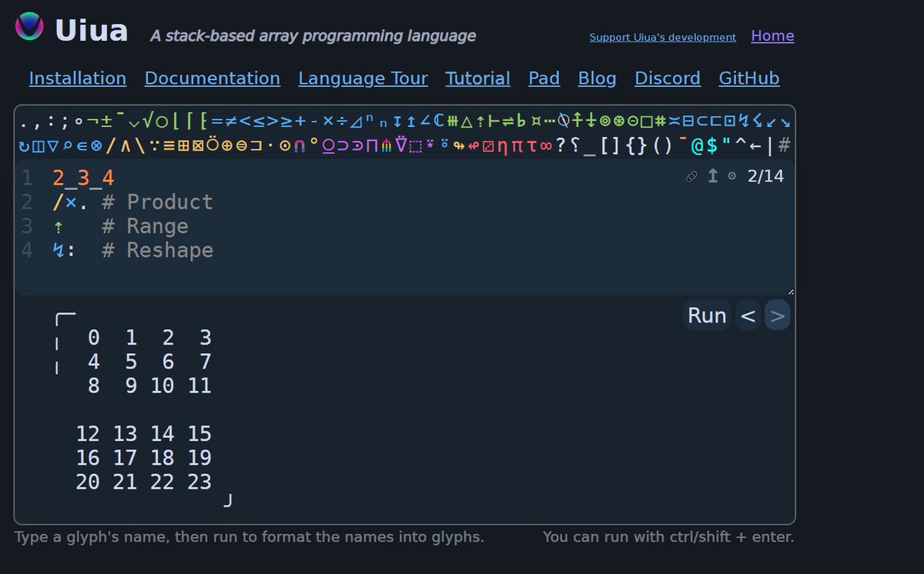Go to next example with >

tap(778, 315)
